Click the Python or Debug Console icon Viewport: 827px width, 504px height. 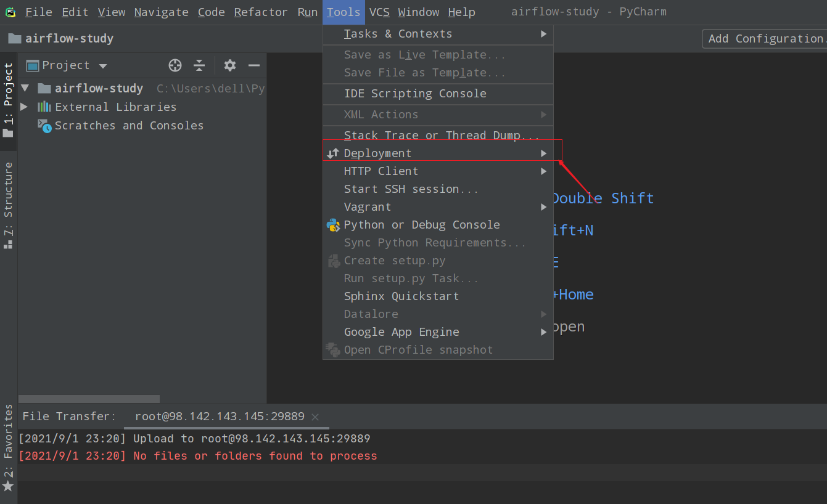pos(333,225)
